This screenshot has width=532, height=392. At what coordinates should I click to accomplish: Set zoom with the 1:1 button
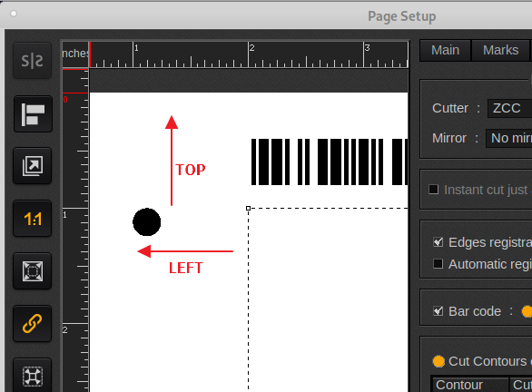pyautogui.click(x=33, y=219)
